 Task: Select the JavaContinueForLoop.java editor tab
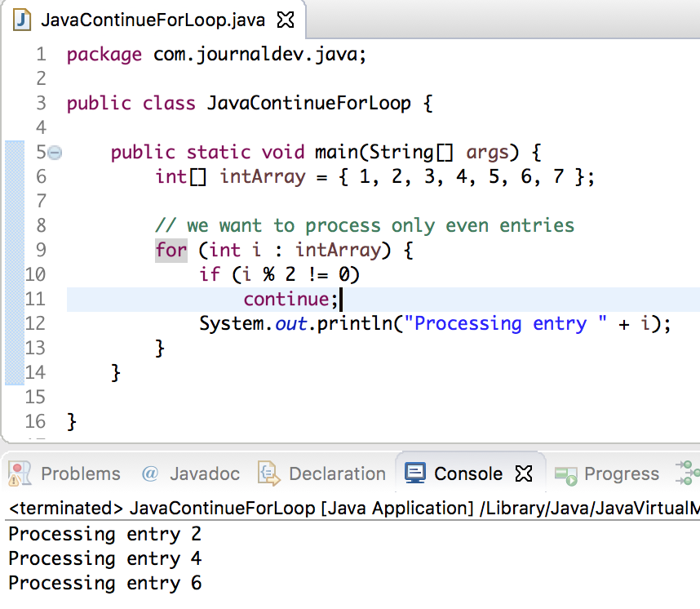tap(151, 22)
